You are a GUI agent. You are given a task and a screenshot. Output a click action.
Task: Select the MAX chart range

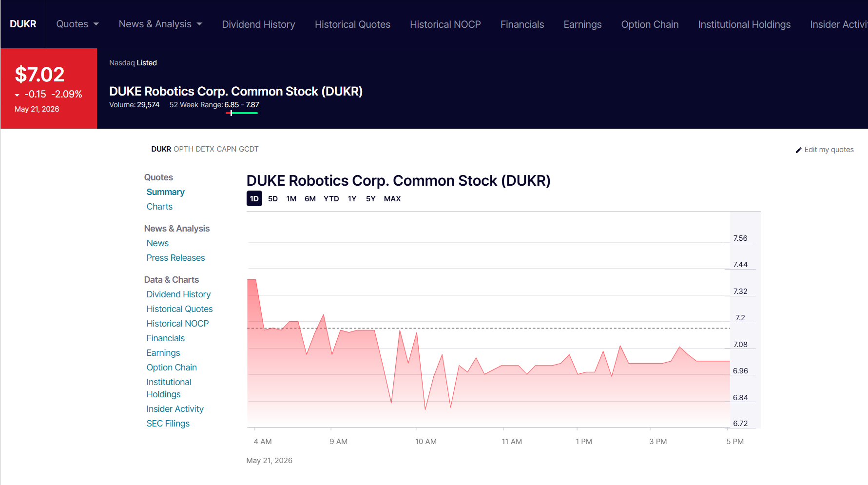pos(392,198)
